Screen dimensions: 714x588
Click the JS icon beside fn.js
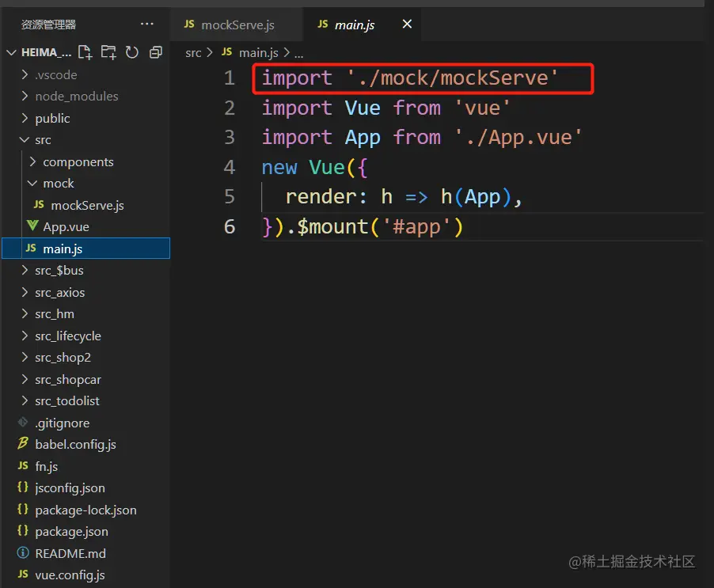pyautogui.click(x=23, y=465)
